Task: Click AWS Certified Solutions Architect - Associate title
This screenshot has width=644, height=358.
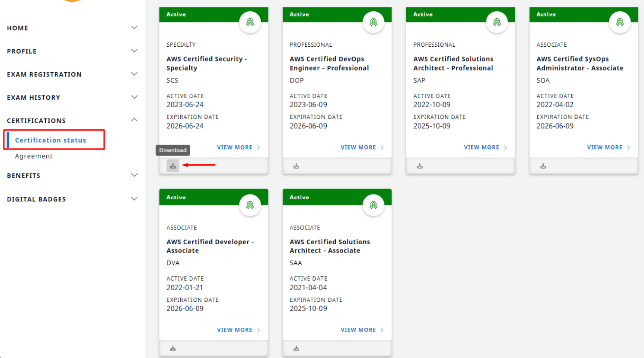Action: [x=330, y=246]
